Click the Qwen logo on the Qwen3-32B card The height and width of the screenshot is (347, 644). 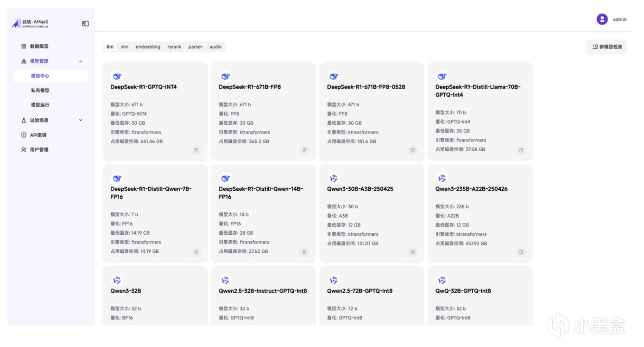click(117, 281)
